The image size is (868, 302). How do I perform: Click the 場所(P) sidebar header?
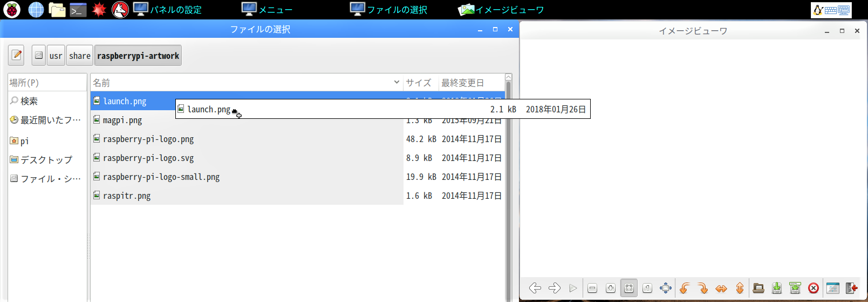click(x=47, y=83)
